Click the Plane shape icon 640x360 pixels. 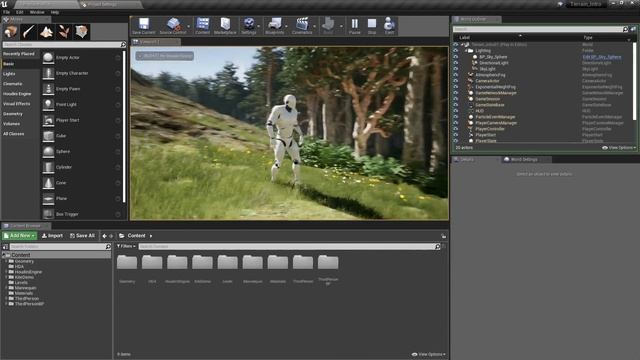point(48,198)
